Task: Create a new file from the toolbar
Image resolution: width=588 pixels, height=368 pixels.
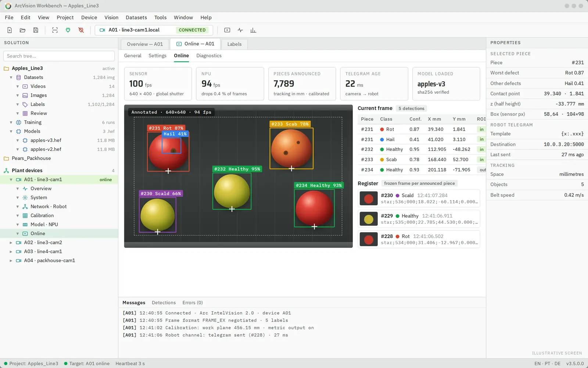Action: pyautogui.click(x=10, y=30)
